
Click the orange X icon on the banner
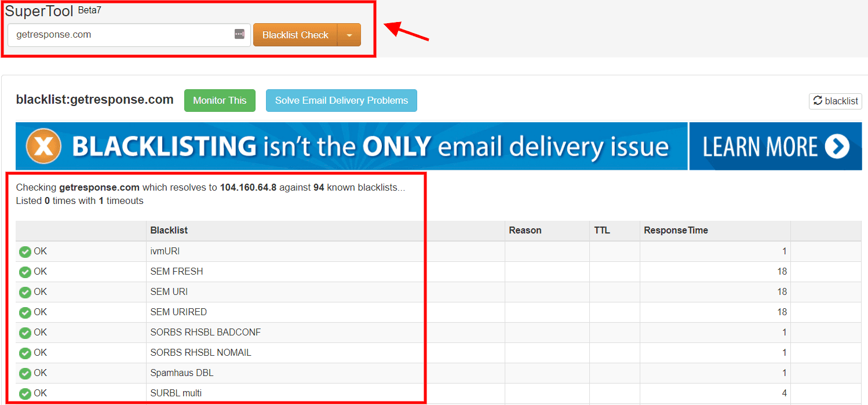43,146
